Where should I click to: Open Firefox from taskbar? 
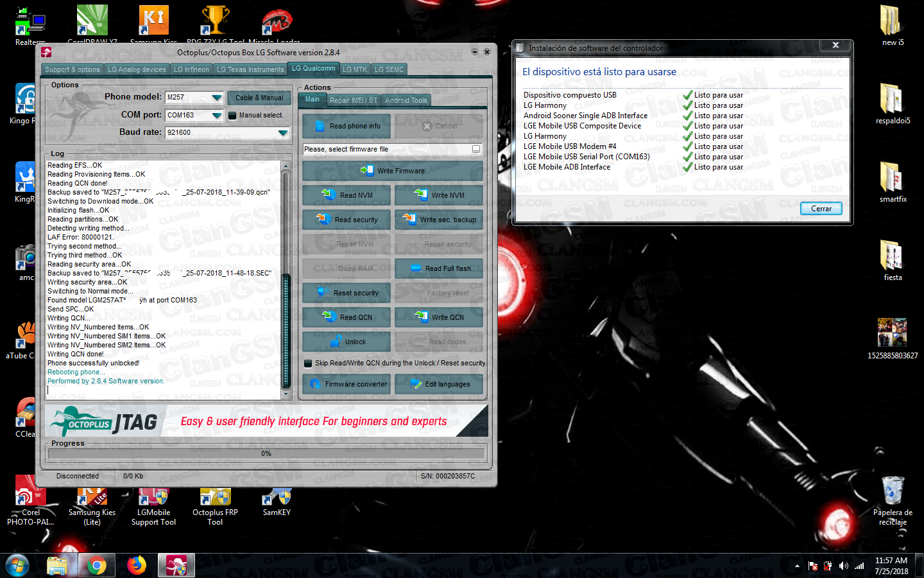click(136, 566)
